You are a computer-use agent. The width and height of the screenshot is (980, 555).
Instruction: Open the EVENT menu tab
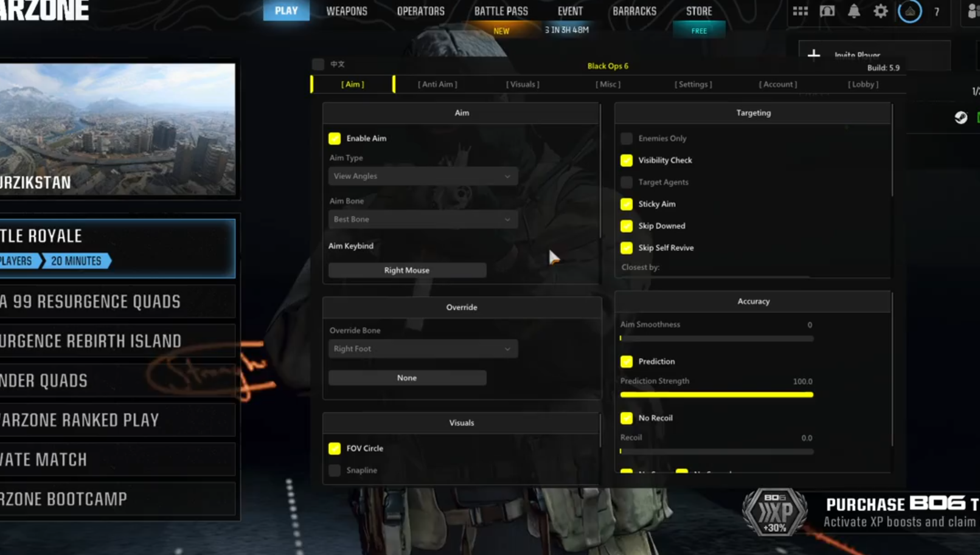(570, 11)
